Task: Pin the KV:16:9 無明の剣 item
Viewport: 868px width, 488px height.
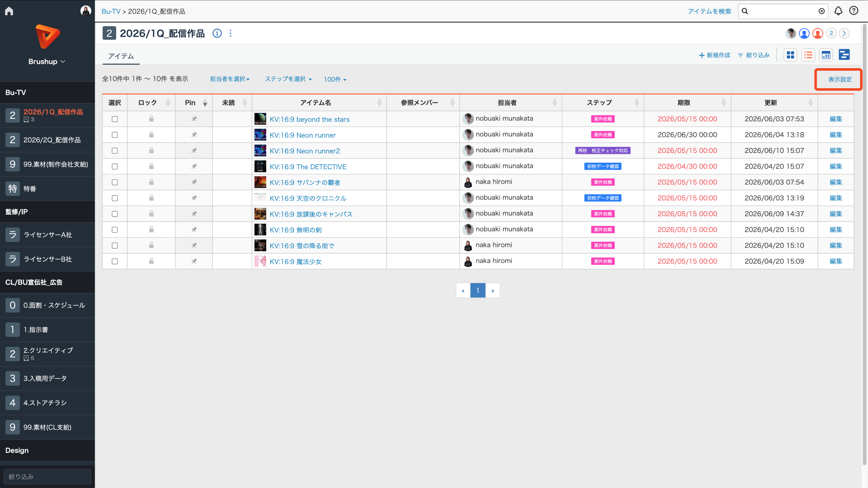Action: click(194, 230)
